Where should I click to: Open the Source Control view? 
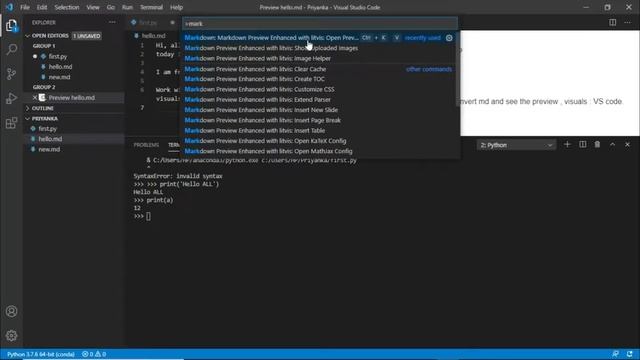(11, 74)
